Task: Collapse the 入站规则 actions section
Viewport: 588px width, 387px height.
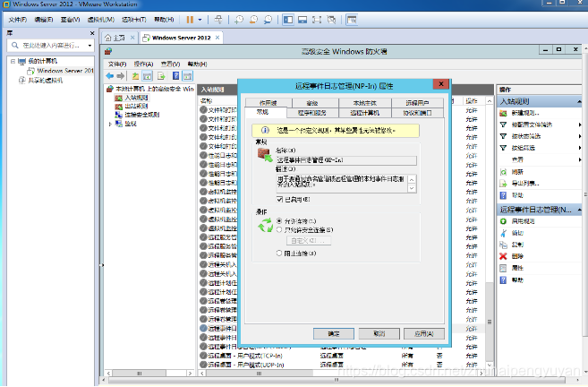Action: [579, 102]
